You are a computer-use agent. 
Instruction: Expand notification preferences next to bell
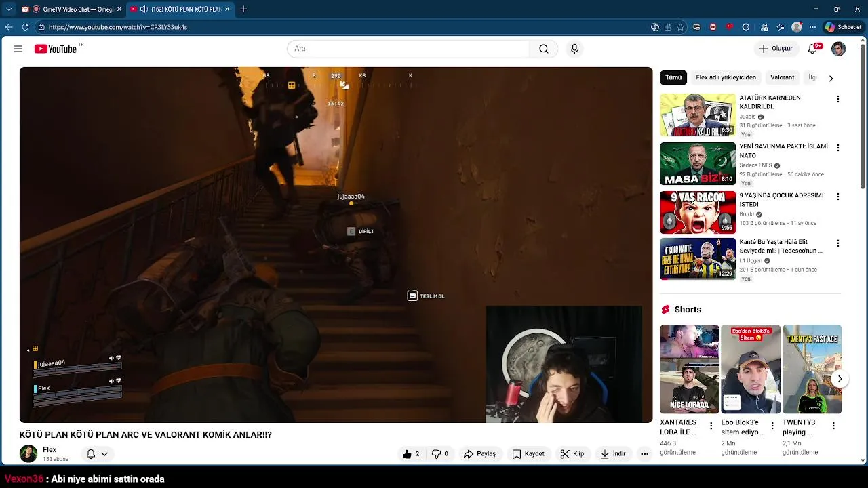(x=104, y=454)
